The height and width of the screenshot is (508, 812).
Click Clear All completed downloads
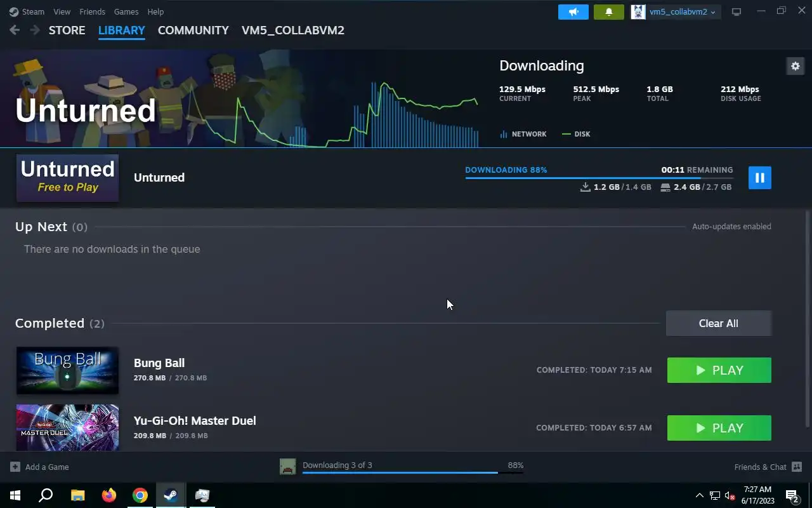719,323
